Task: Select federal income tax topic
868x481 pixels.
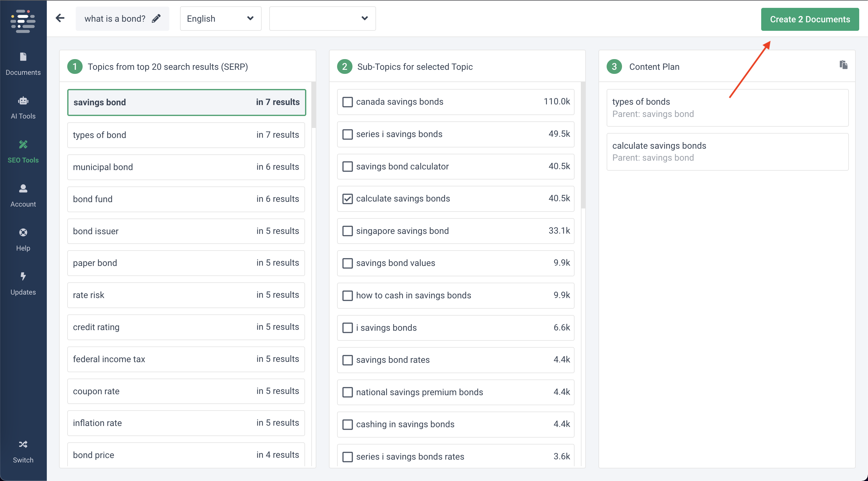Action: pyautogui.click(x=186, y=359)
